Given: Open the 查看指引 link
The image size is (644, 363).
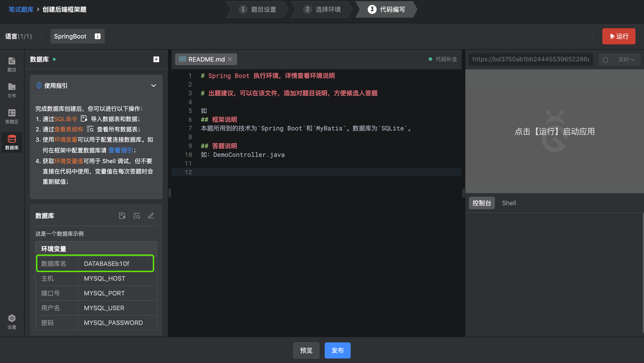Looking at the screenshot, I should click(x=120, y=150).
